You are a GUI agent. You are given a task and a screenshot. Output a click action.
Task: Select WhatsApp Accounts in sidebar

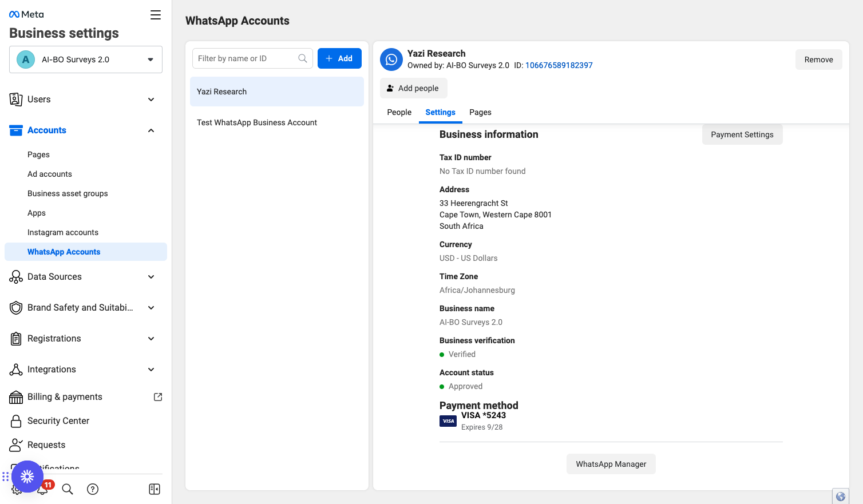[x=86, y=252]
